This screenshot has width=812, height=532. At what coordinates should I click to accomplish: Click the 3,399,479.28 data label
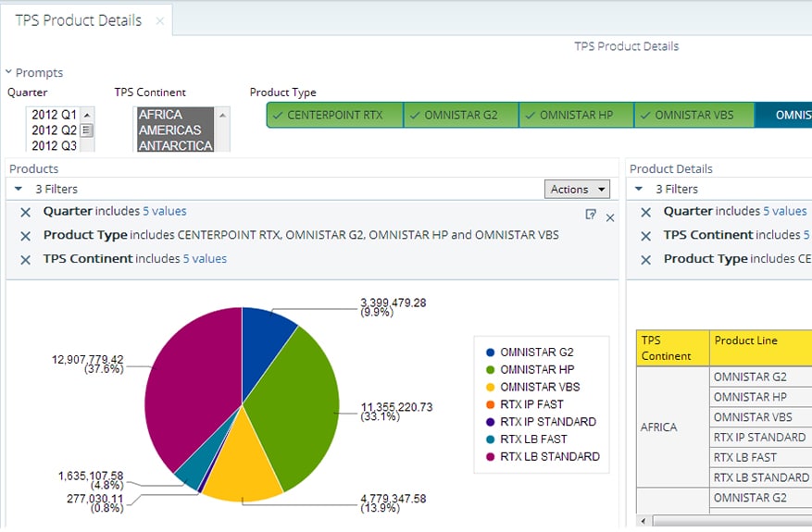(394, 307)
